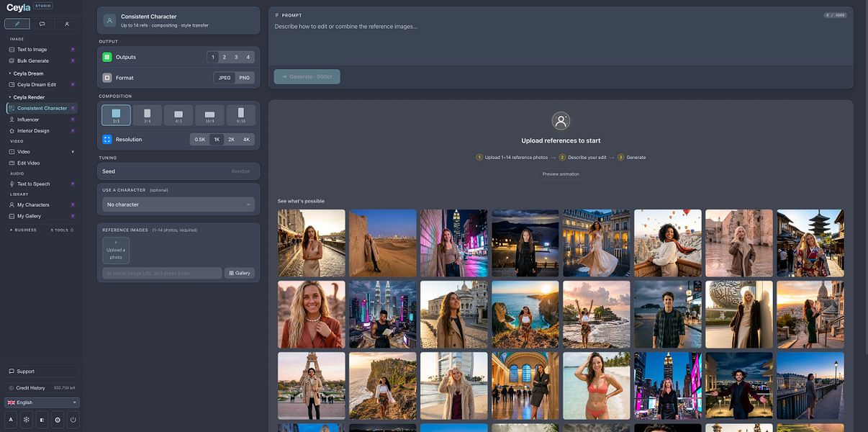
Task: Open example woman on Paris street thumbnail
Action: pos(312,243)
